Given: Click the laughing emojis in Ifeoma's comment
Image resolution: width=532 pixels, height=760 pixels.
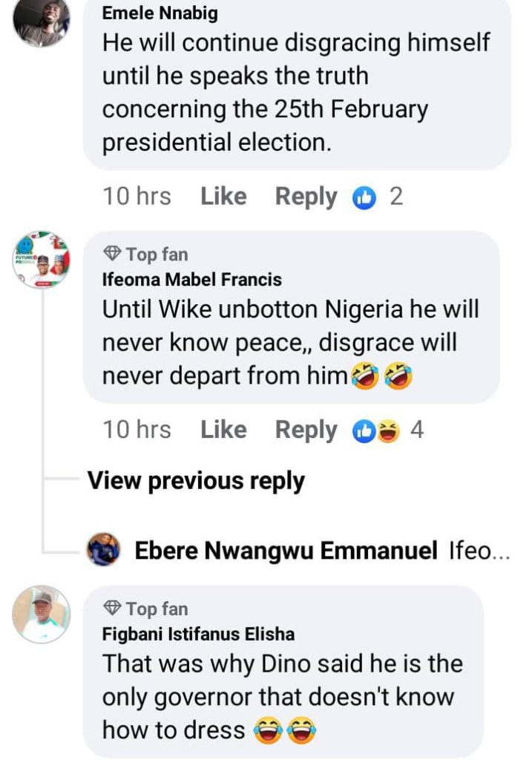Looking at the screenshot, I should click(381, 377).
